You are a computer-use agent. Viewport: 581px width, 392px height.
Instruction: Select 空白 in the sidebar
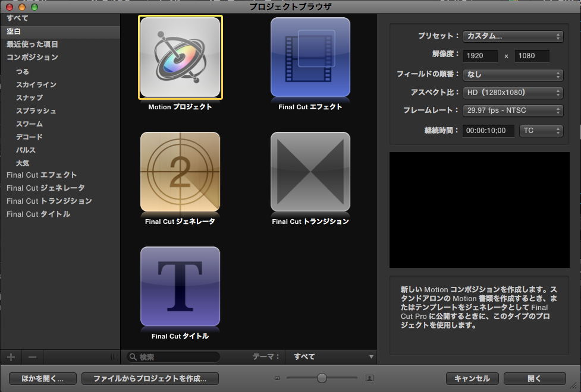(x=60, y=31)
